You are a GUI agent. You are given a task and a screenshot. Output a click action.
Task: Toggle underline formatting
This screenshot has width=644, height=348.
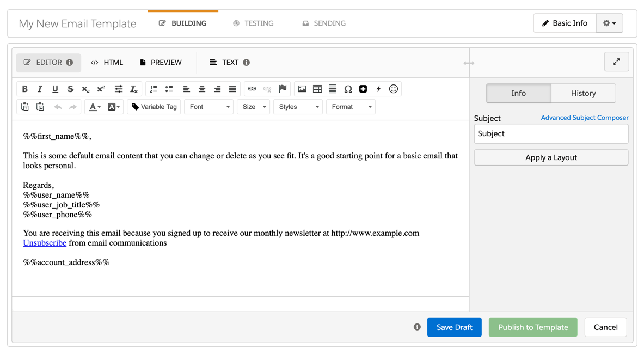55,89
